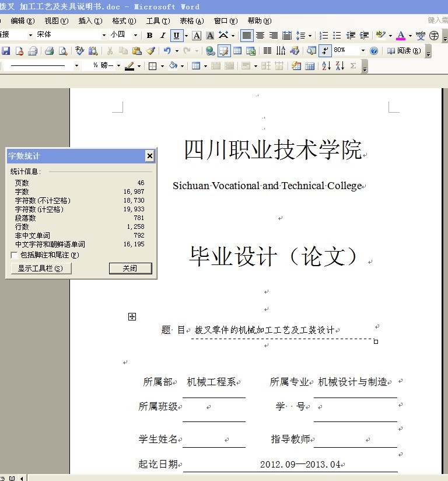Open the line weight ½ 磅 dropdown
Image resolution: width=448 pixels, height=481 pixels.
point(118,65)
